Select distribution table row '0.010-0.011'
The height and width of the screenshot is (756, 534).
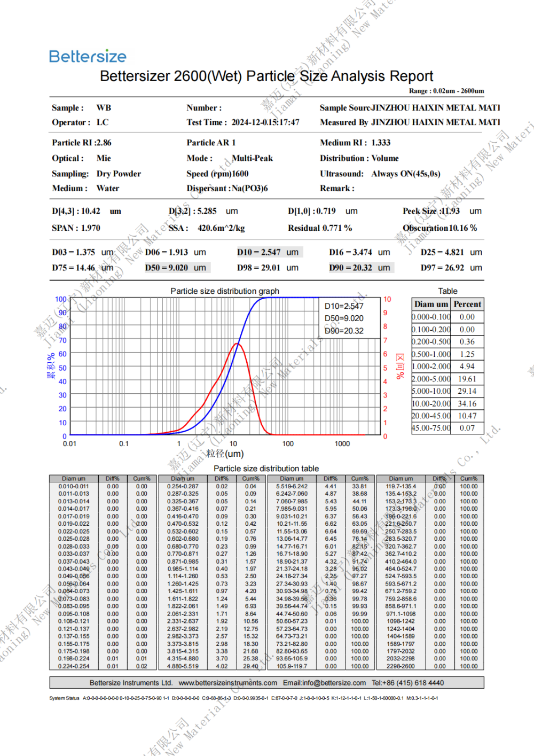click(103, 487)
